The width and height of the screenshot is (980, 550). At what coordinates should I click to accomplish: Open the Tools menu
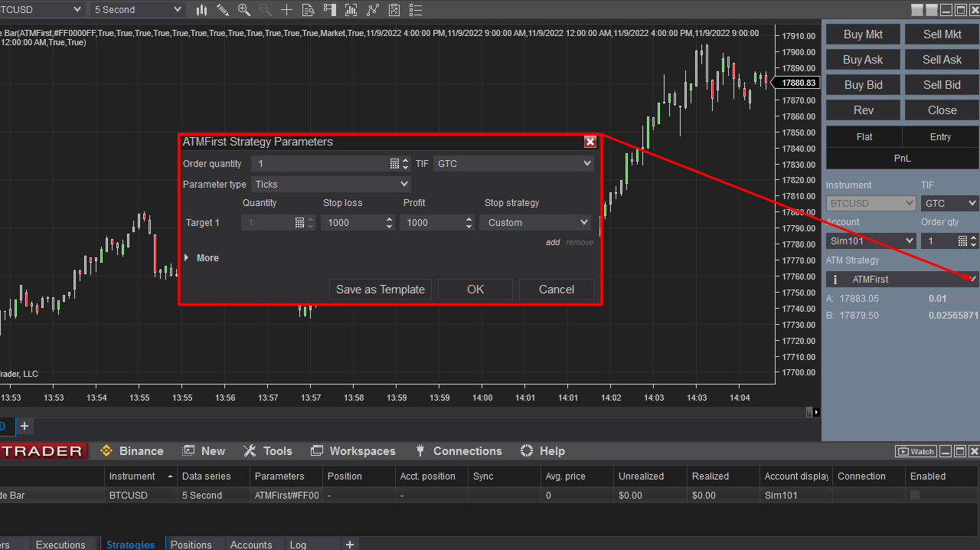coord(268,451)
